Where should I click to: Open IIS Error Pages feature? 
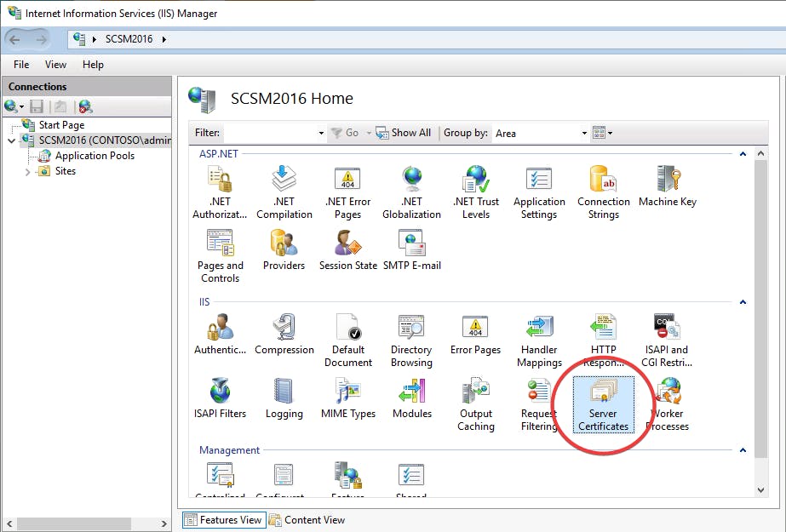coord(475,335)
